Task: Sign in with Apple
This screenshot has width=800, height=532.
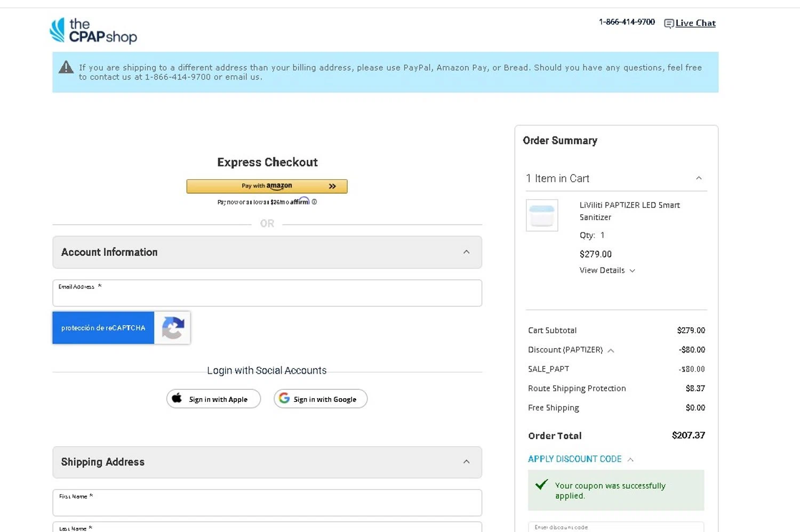Action: pyautogui.click(x=213, y=399)
